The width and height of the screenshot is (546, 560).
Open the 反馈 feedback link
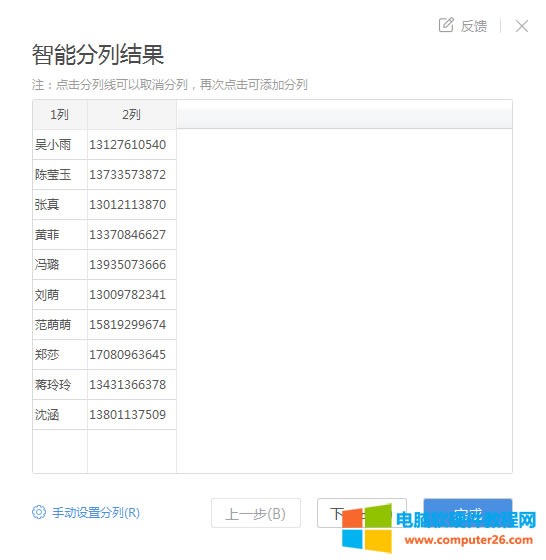474,26
